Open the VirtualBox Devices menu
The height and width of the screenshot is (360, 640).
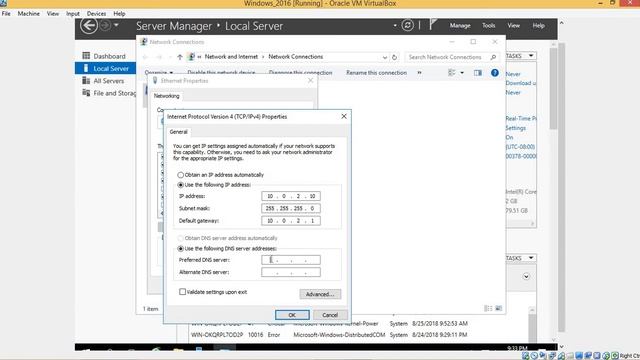tap(96, 13)
